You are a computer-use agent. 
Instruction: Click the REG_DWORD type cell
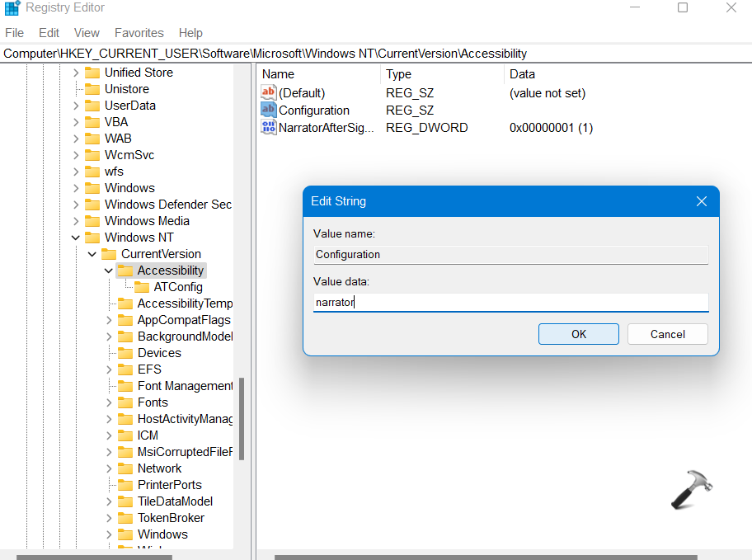click(427, 128)
